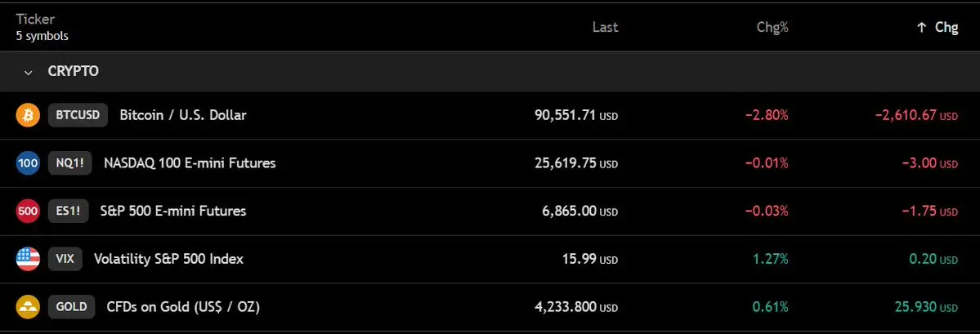Viewport: 980px width, 334px height.
Task: Click the GOLD ticker badge
Action: [x=72, y=308]
